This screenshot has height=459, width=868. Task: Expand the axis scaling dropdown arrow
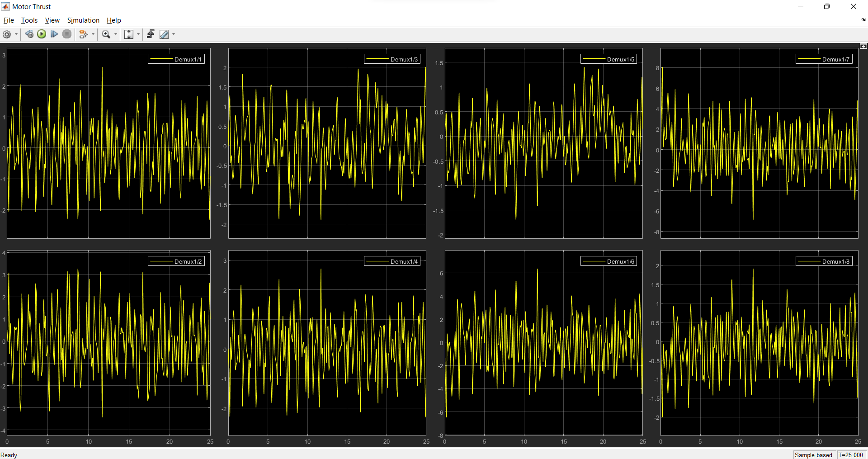138,34
